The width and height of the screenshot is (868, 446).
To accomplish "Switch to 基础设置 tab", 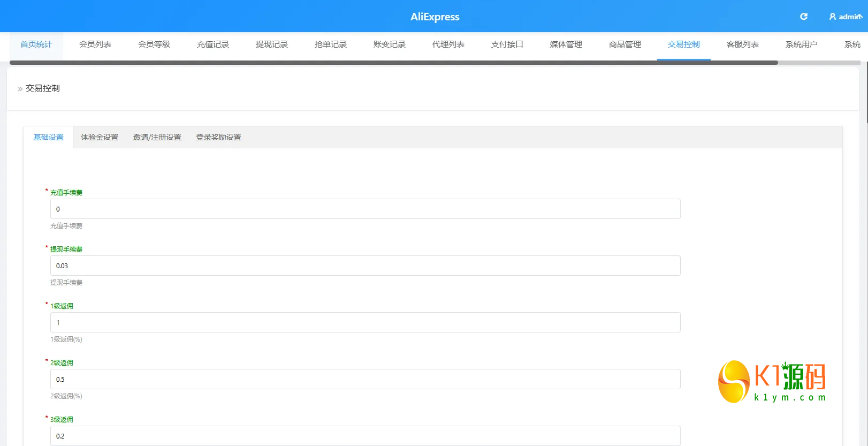I will pos(49,137).
